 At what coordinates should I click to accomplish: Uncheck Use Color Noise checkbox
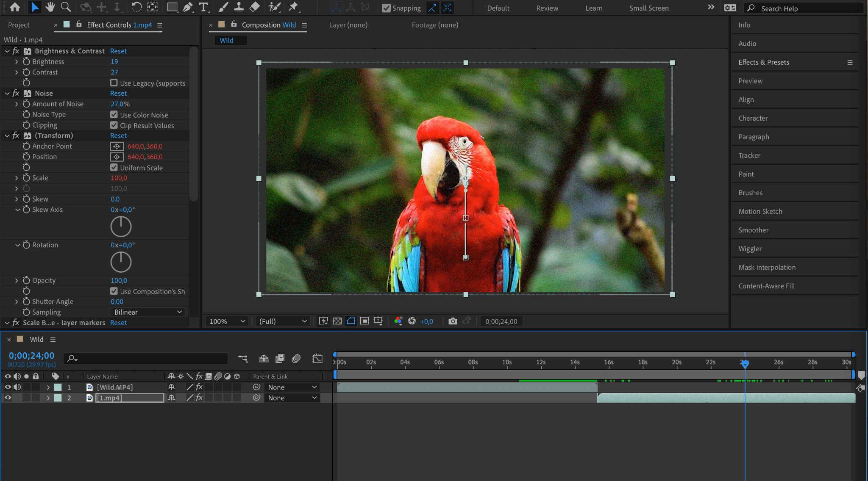point(114,114)
